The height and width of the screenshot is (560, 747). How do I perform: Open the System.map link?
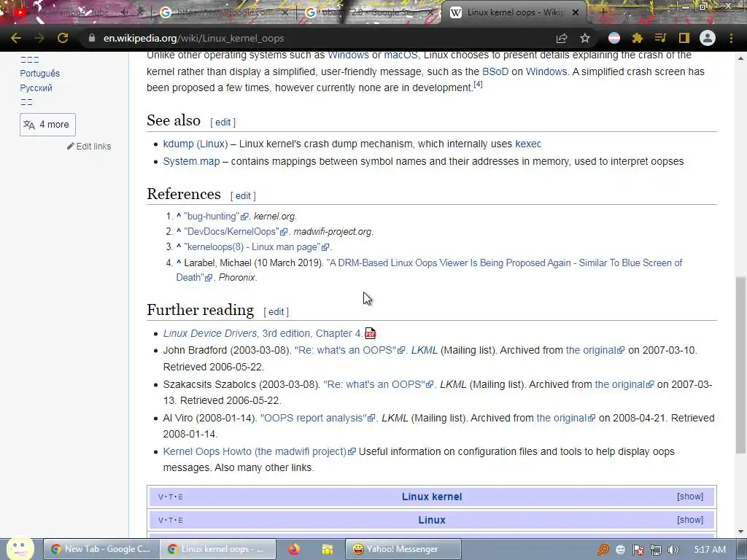tap(192, 161)
